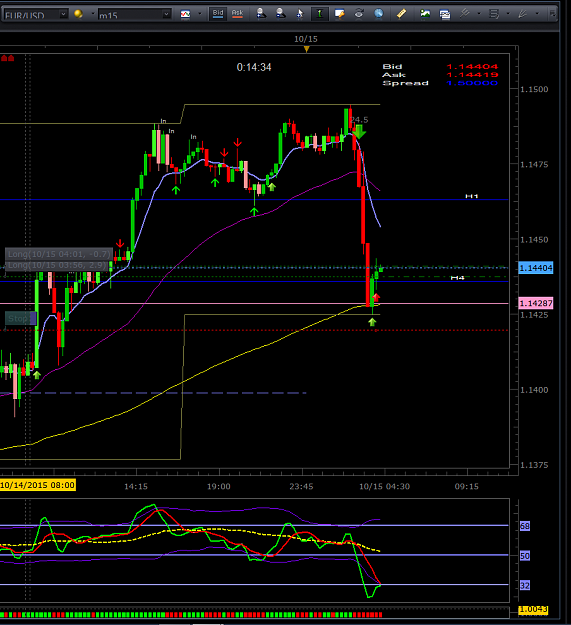Image resolution: width=571 pixels, height=625 pixels.
Task: Click the H1 level label
Action: (x=472, y=196)
